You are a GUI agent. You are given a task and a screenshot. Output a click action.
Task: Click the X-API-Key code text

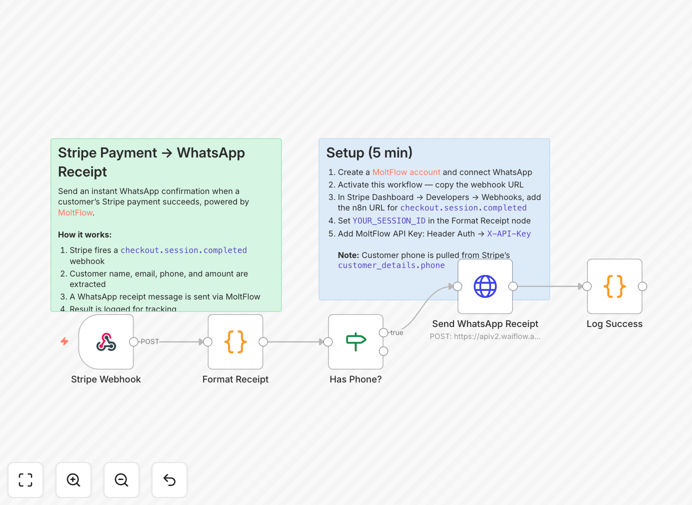[x=509, y=234]
